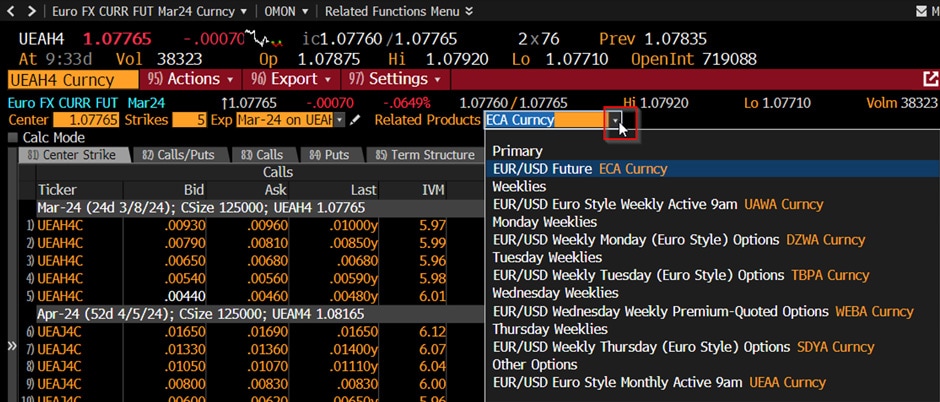Enable the Calc Mode checkbox

click(12, 137)
